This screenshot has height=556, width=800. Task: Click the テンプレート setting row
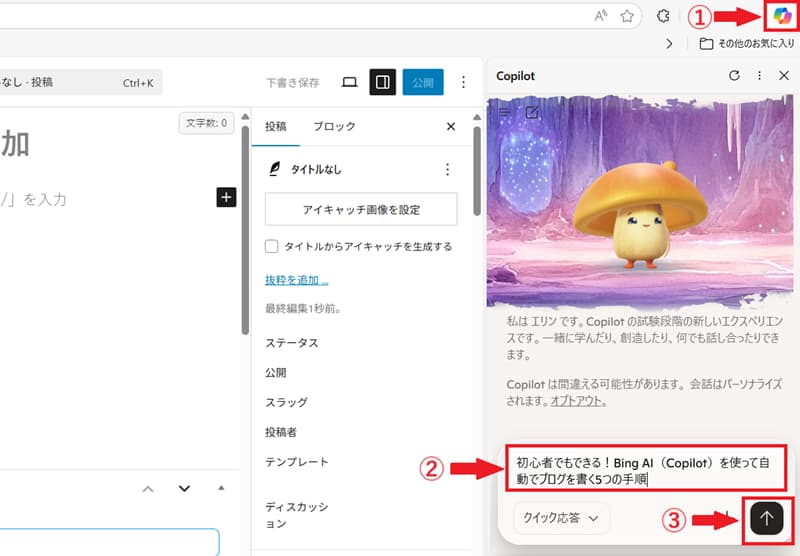(x=296, y=462)
